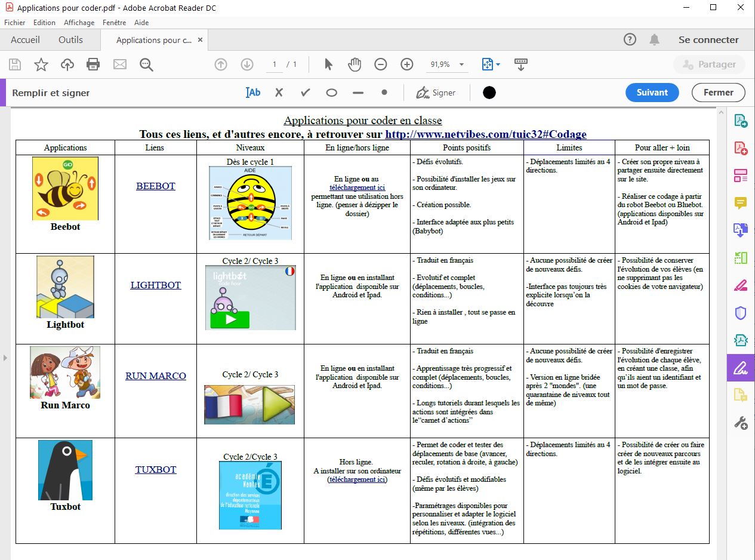Screen dimensions: 755x560
Task: Open the Export PDF tool in sidebar
Action: coord(741,121)
